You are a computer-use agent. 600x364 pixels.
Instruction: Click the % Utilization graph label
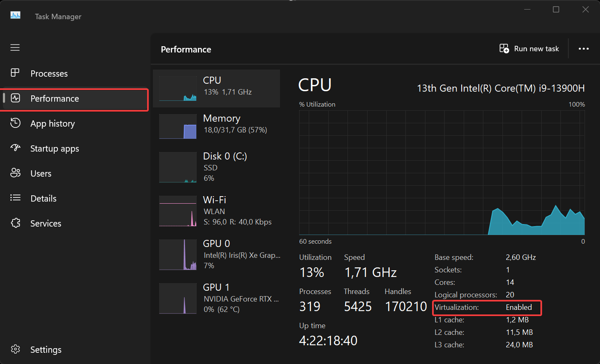(317, 105)
